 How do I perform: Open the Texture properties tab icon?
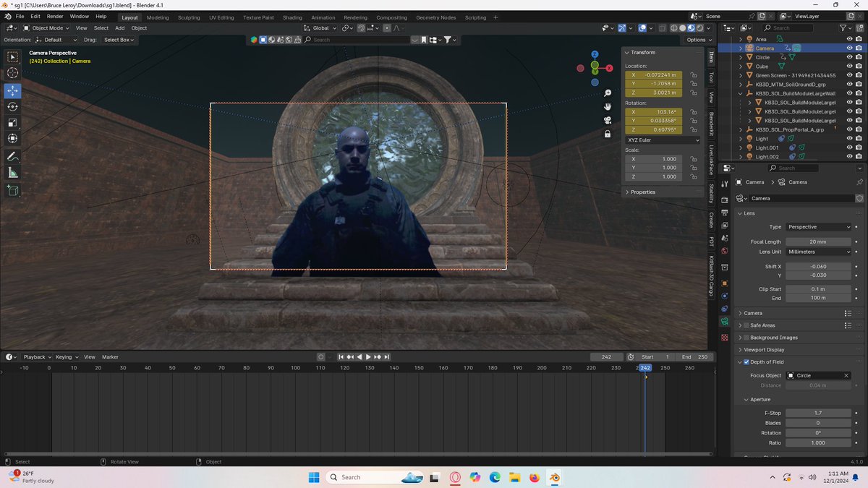click(725, 338)
